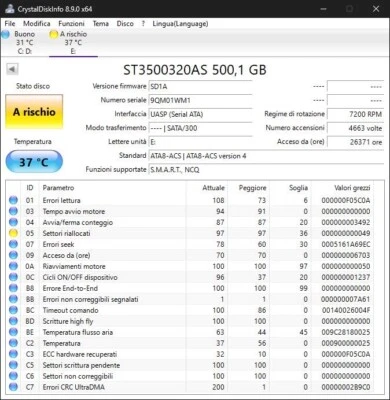The height and width of the screenshot is (400, 390).
Task: Click the Numero seriale field 9QM01WM1
Action: (200, 100)
